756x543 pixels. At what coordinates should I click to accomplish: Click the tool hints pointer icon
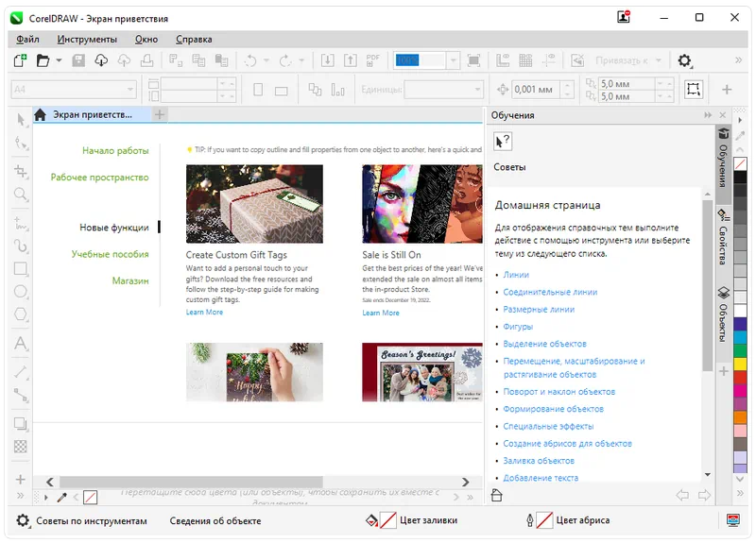click(503, 142)
